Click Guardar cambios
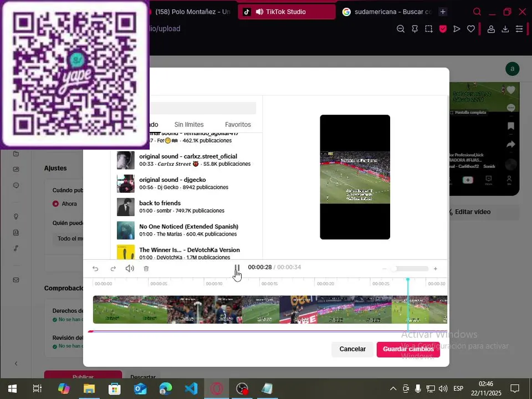 tap(408, 349)
